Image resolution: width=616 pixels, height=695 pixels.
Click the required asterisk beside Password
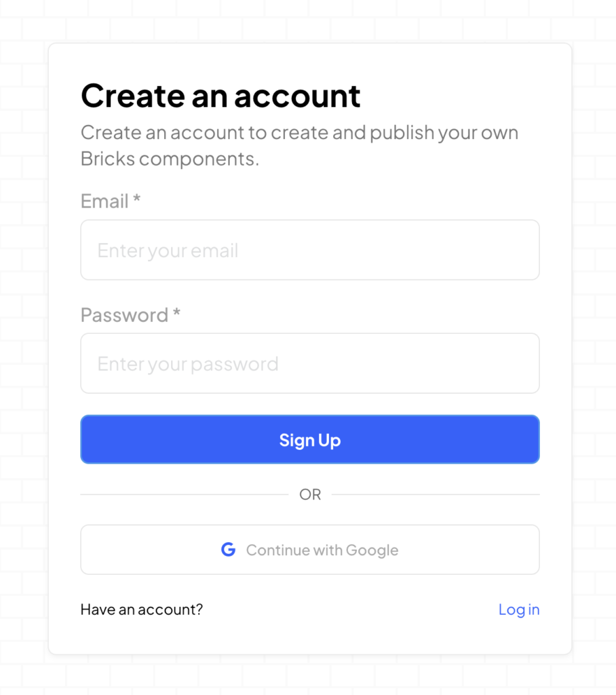(176, 313)
